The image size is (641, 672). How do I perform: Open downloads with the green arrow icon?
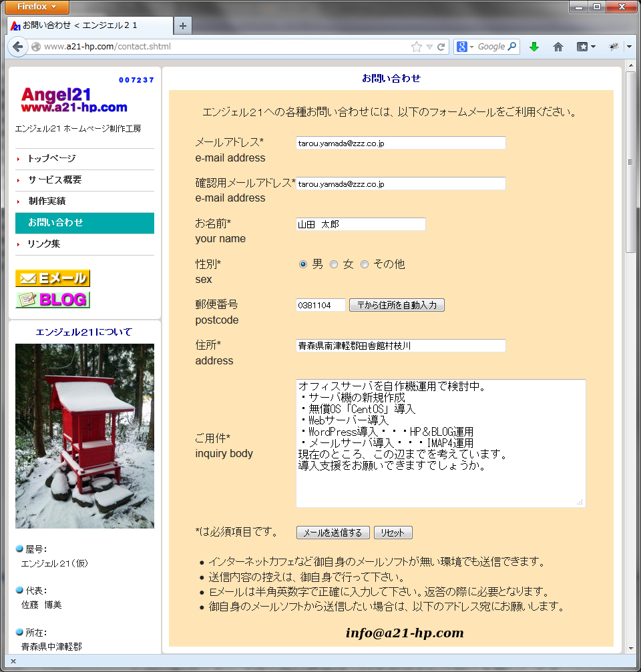pyautogui.click(x=533, y=47)
